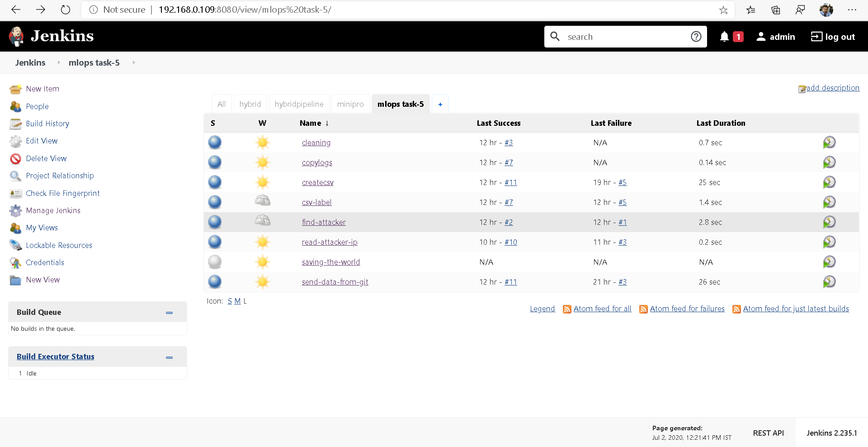Select the mlops task-5 tab
Viewport: 868px width, 447px height.
[x=401, y=104]
